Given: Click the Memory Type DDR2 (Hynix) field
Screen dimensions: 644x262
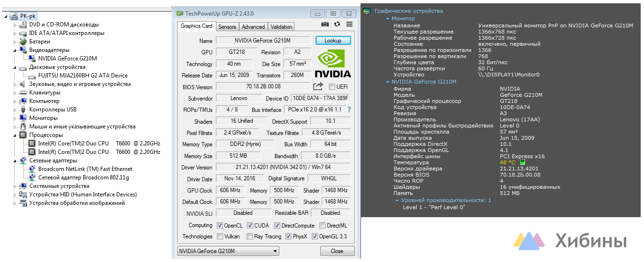Looking at the screenshot, I should (x=245, y=144).
